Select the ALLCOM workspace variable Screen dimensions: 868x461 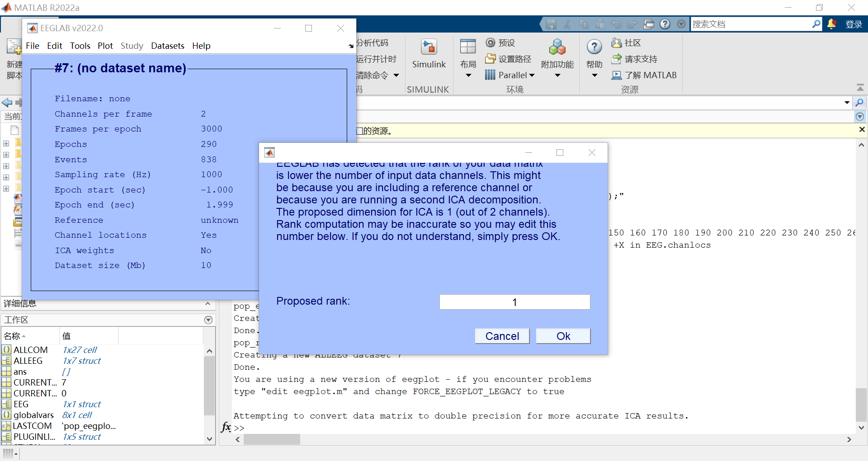coord(30,350)
